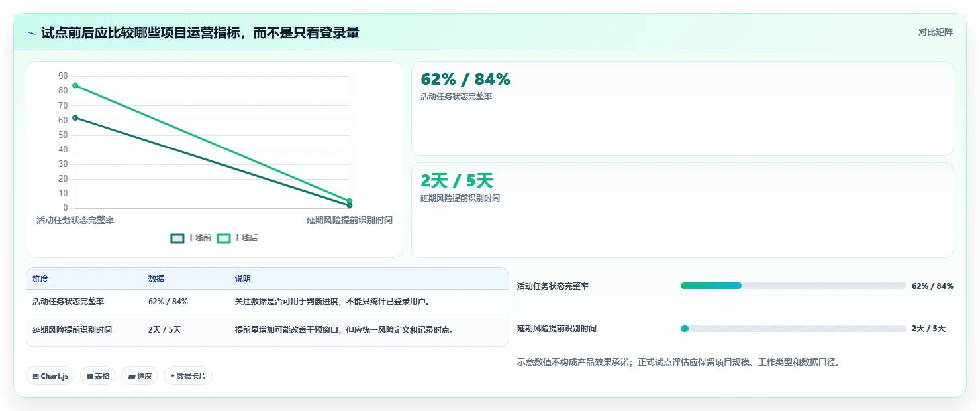Click the lightning icon beside the title

pos(32,33)
